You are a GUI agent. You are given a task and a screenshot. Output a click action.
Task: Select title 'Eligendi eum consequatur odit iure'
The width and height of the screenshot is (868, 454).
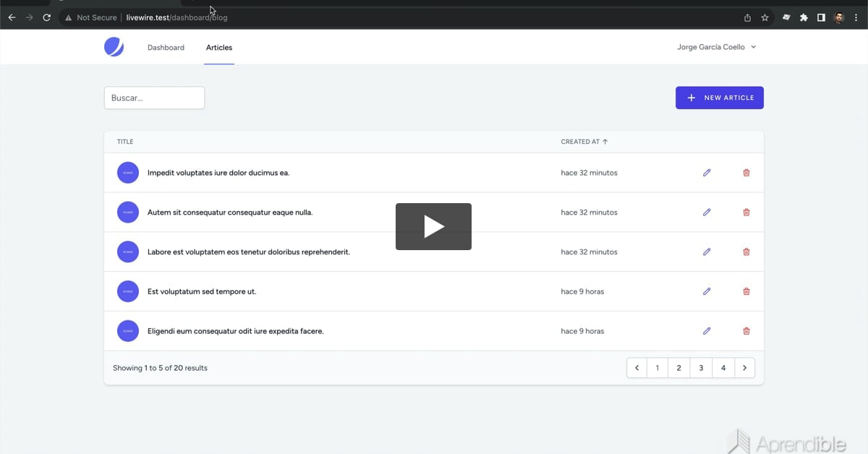(x=236, y=331)
